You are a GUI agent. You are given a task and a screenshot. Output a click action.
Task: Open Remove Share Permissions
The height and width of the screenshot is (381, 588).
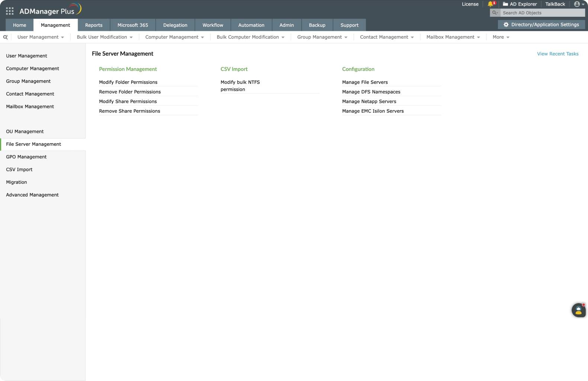[x=129, y=111]
